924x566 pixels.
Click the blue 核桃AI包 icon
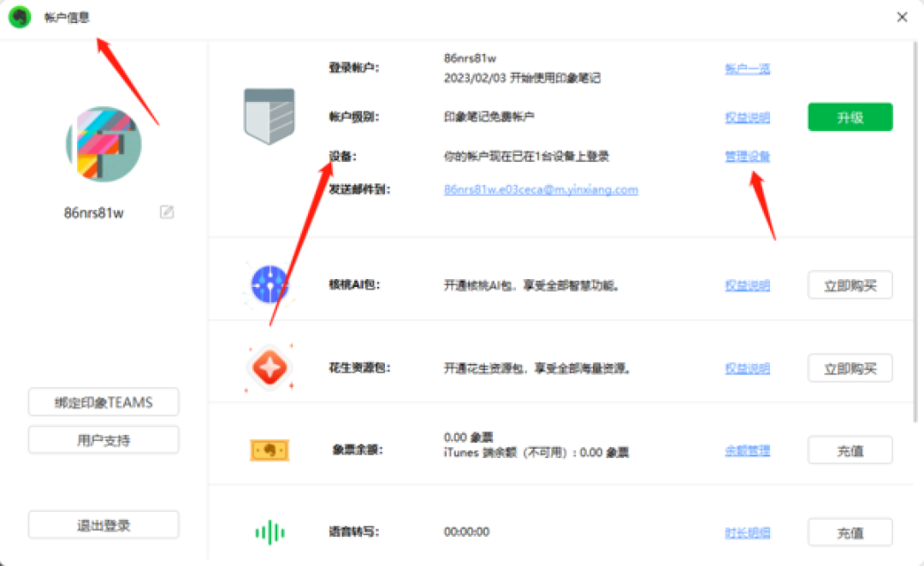click(269, 284)
